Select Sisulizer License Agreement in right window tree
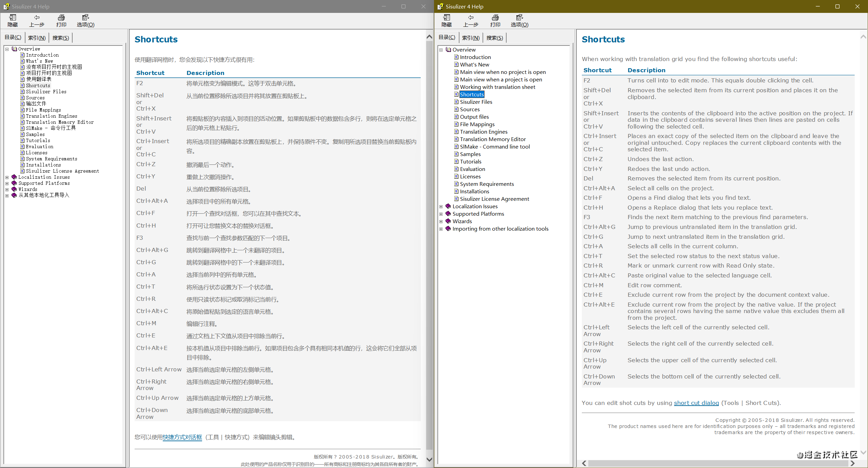The image size is (868, 468). coord(494,199)
